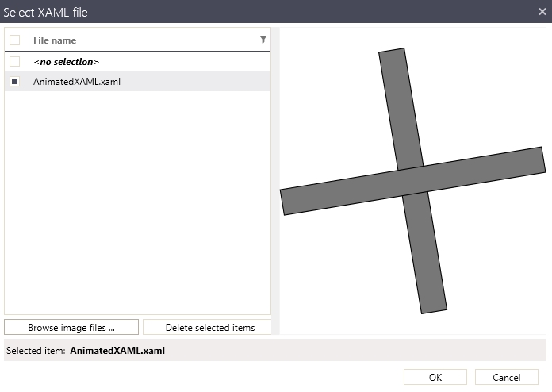552x392 pixels.
Task: Click the splitter between file list and preview
Action: (275, 181)
